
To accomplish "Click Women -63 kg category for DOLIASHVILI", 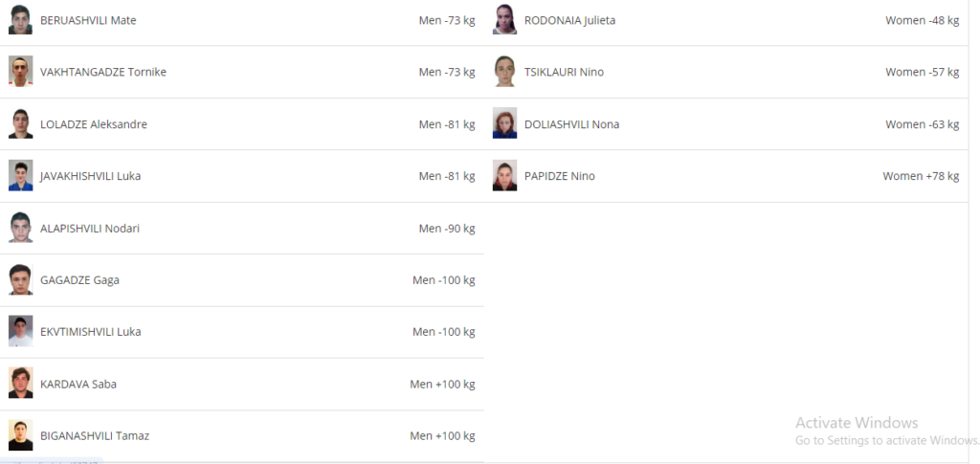I will click(x=922, y=124).
